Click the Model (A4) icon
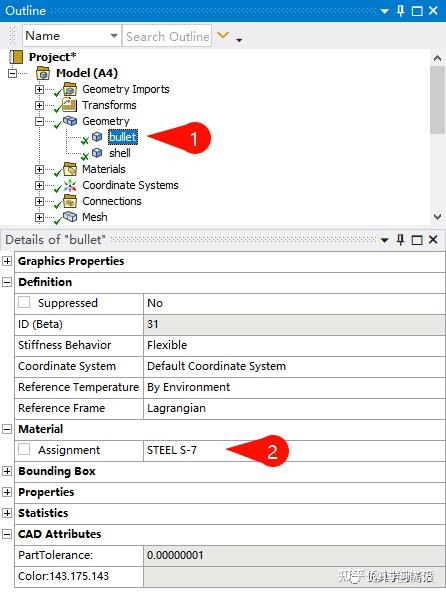Image resolution: width=446 pixels, height=596 pixels. point(43,73)
